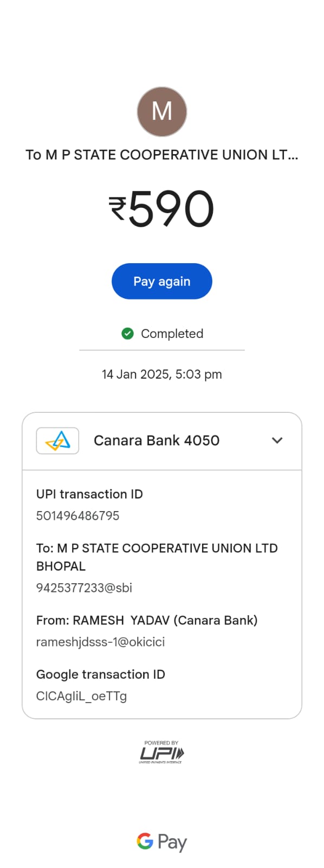
Task: Click the 590 payment amount
Action: pos(171,208)
